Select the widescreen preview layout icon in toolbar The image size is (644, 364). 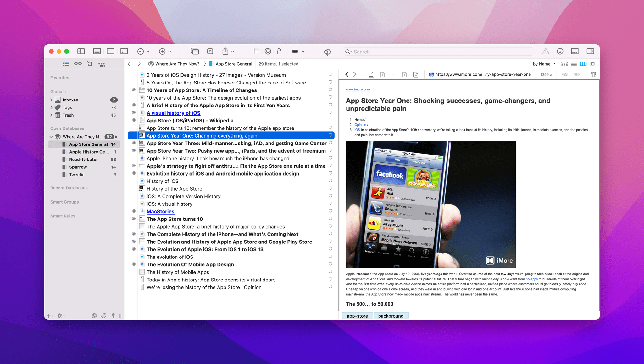tap(124, 51)
